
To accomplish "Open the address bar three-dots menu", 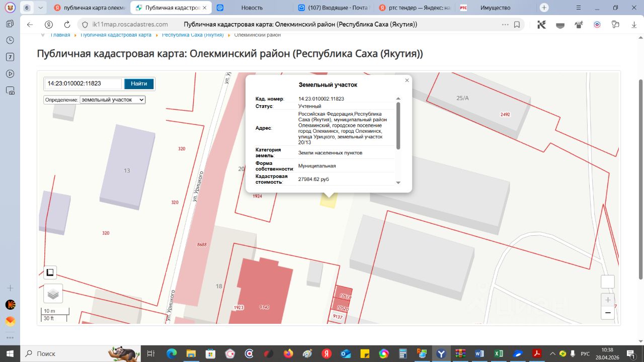I will pos(505,25).
